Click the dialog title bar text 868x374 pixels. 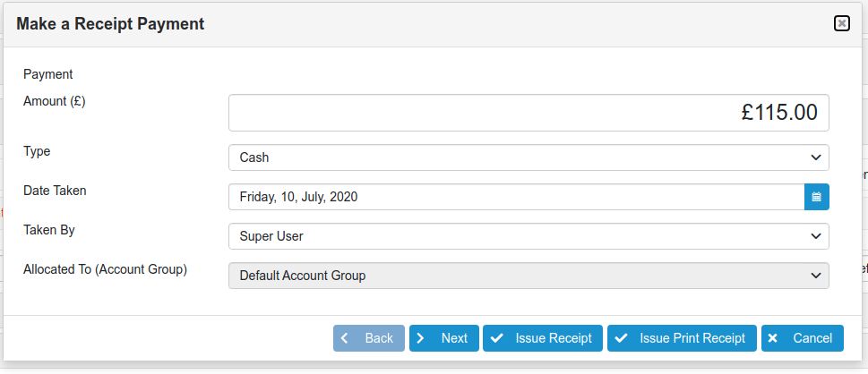tap(110, 24)
